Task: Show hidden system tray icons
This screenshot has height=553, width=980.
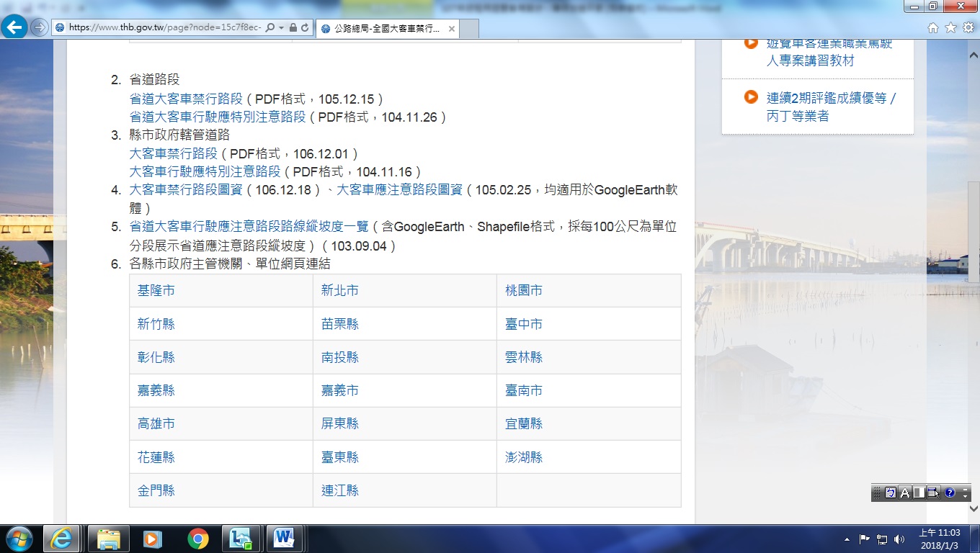Action: click(847, 539)
